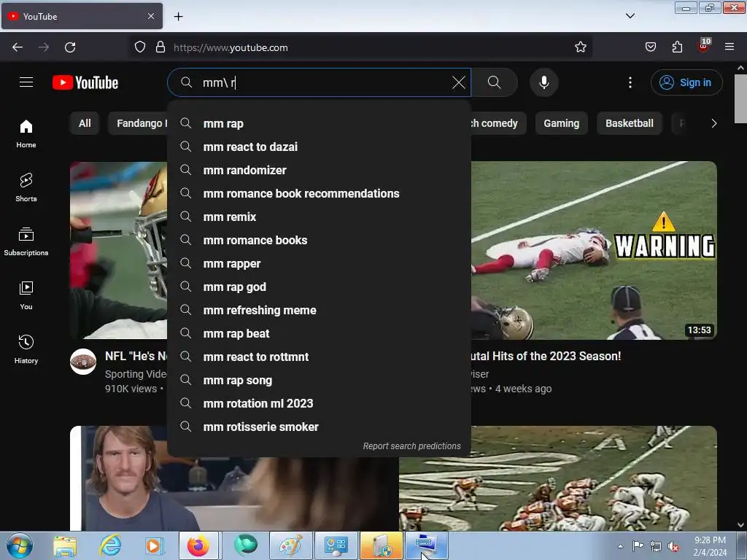747x560 pixels.
Task: Choose suggestion 'mm rotation ml 2023'
Action: [x=320, y=403]
